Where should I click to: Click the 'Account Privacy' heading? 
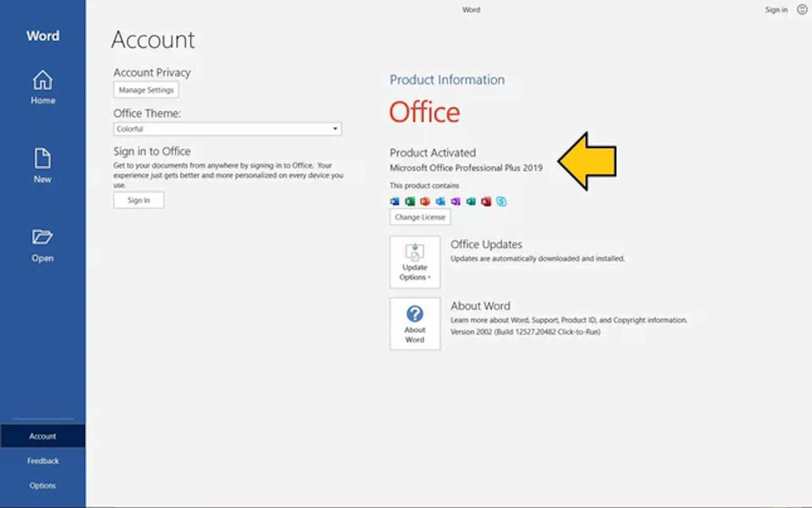pyautogui.click(x=152, y=73)
